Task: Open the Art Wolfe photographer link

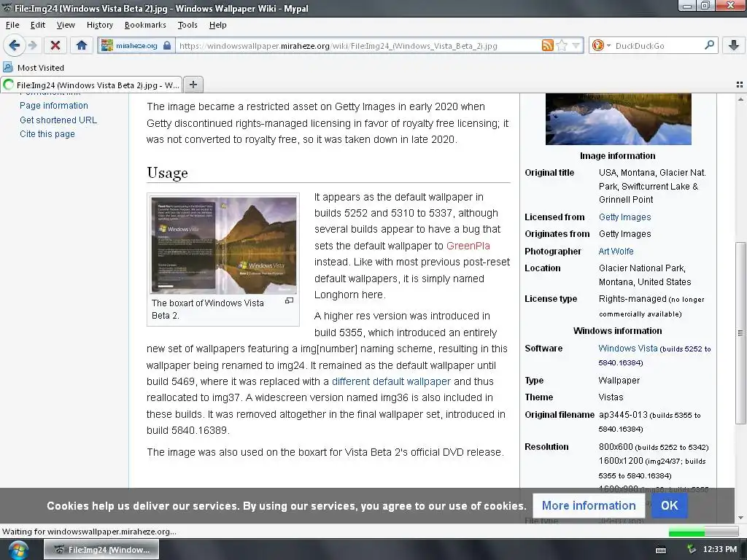Action: click(x=616, y=252)
